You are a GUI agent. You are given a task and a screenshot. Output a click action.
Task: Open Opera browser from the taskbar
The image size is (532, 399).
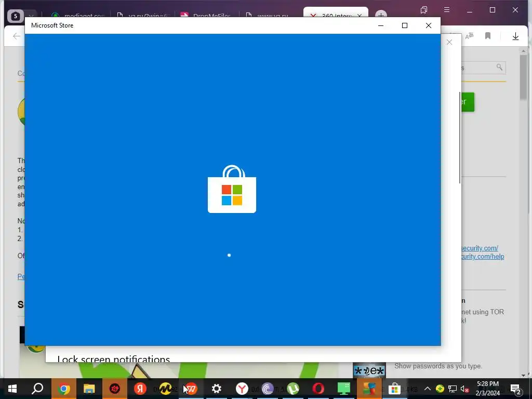tap(318, 389)
